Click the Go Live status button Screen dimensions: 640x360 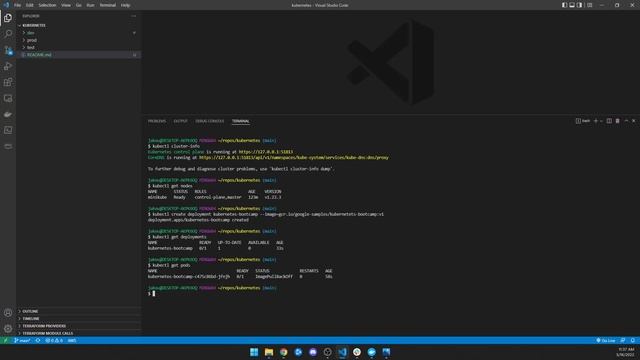pos(606,340)
